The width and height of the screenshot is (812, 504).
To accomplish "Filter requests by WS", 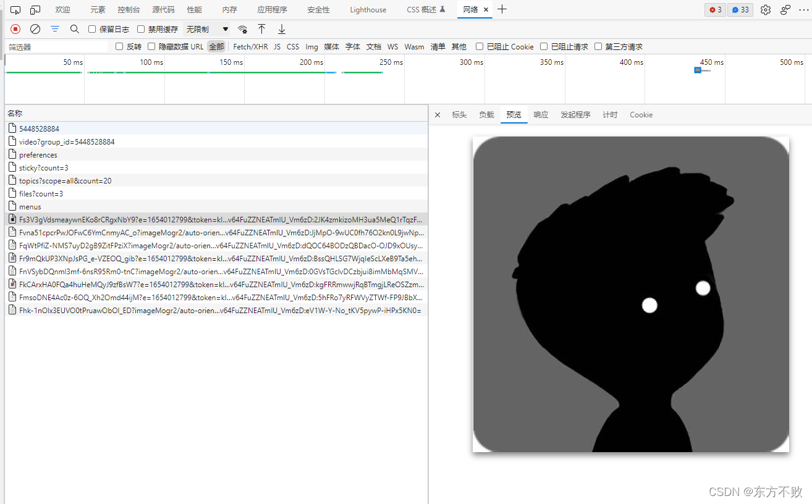I will [393, 46].
